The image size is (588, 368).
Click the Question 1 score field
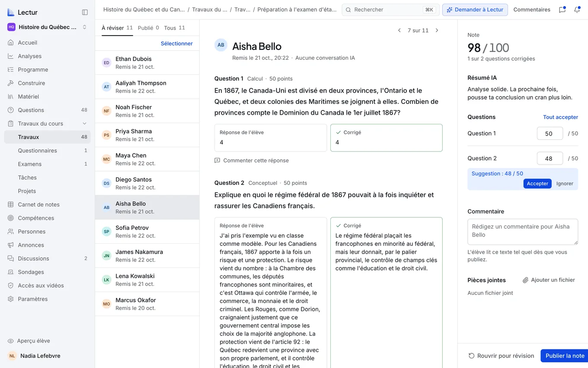(550, 133)
